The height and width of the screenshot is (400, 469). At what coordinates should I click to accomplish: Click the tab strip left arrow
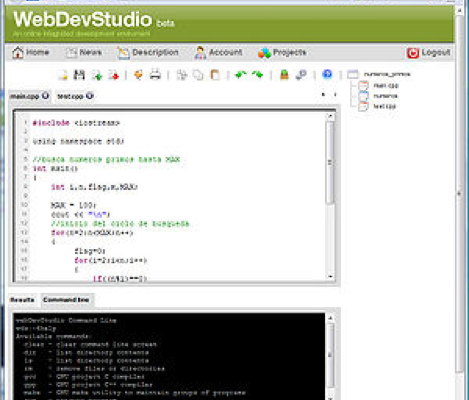click(323, 95)
